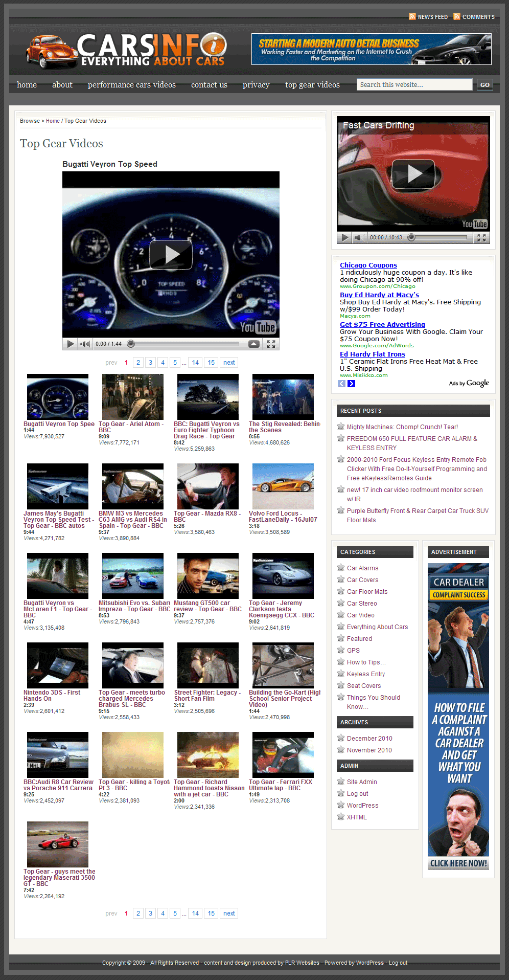
Task: Click the GO search button
Action: [485, 85]
